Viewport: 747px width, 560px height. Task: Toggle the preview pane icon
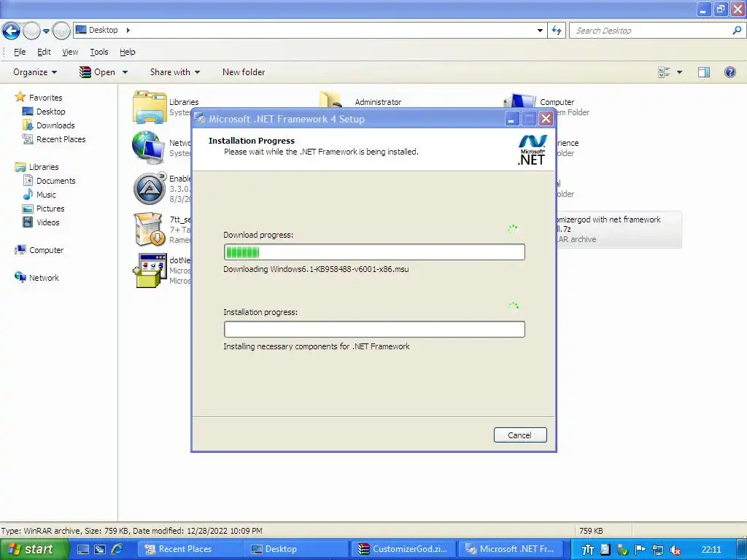tap(704, 72)
